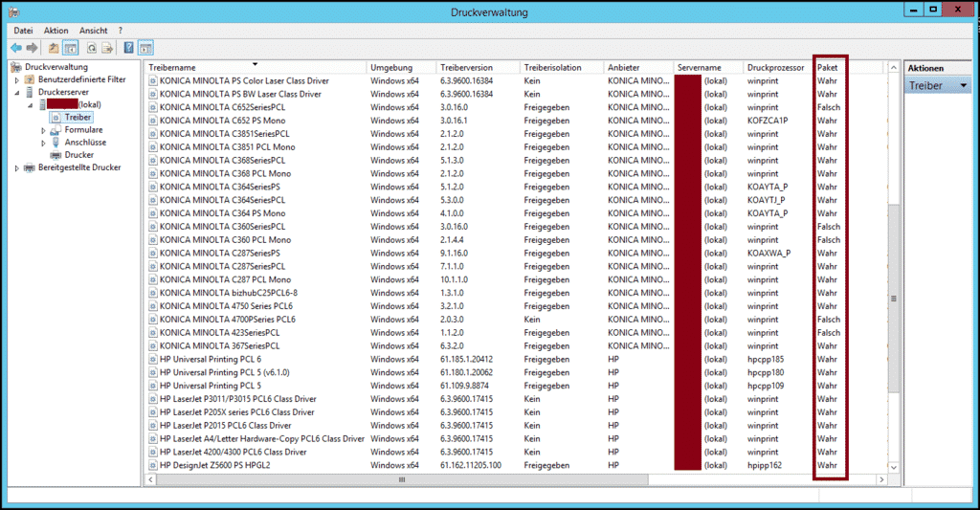Screen dimensions: 980x510
Task: Click the Up one level folder icon
Action: tap(54, 48)
